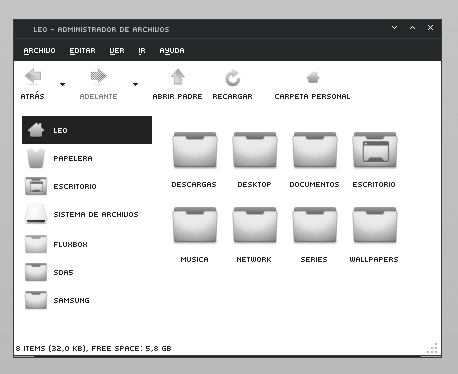Open the Adelante history dropdown arrow

[x=135, y=84]
